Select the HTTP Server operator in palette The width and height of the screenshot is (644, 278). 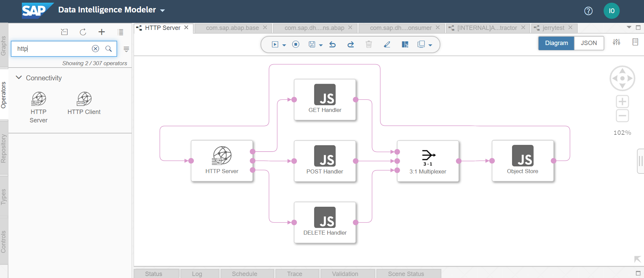(39, 107)
